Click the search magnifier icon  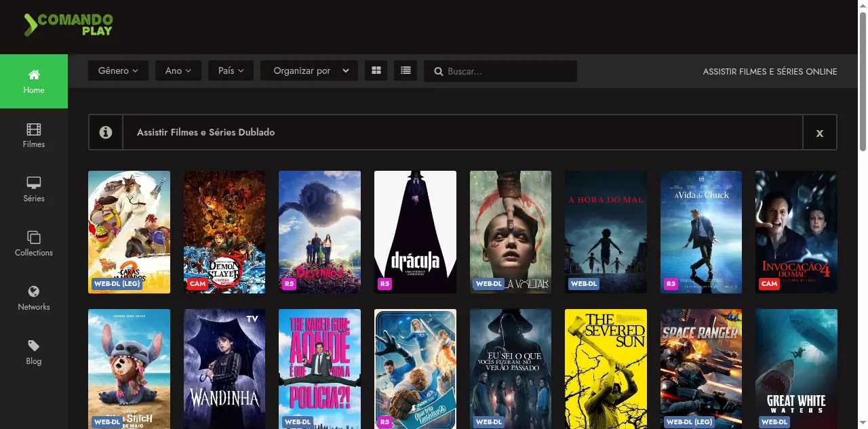click(x=439, y=71)
